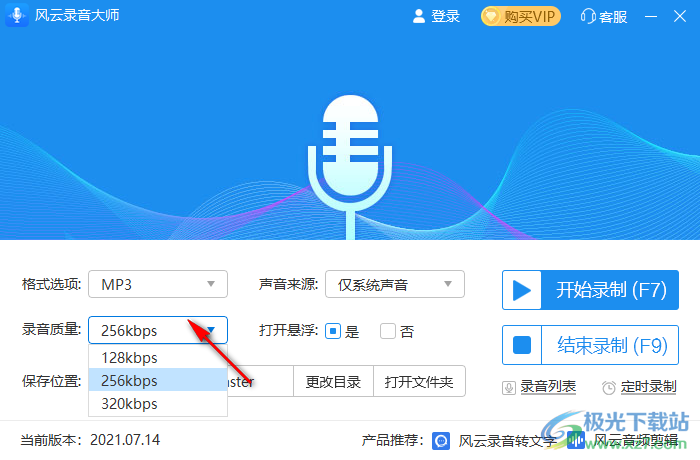Click the version text 2021.07.14

[x=125, y=440]
